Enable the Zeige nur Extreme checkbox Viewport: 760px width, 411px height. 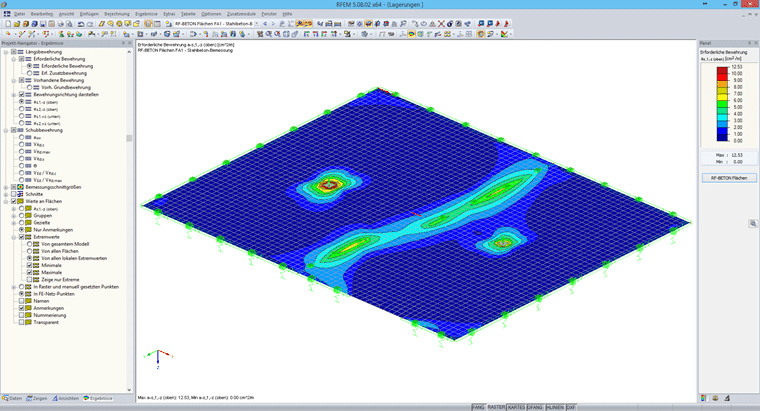pos(30,280)
